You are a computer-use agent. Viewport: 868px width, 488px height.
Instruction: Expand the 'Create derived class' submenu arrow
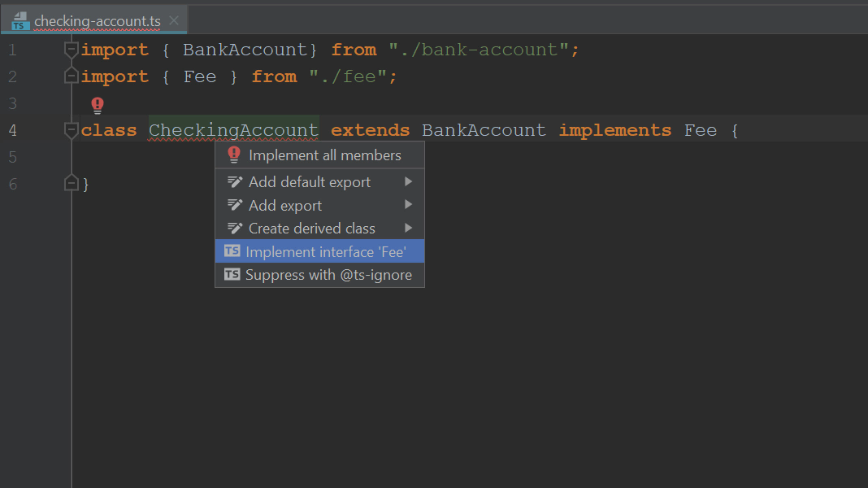pyautogui.click(x=409, y=229)
